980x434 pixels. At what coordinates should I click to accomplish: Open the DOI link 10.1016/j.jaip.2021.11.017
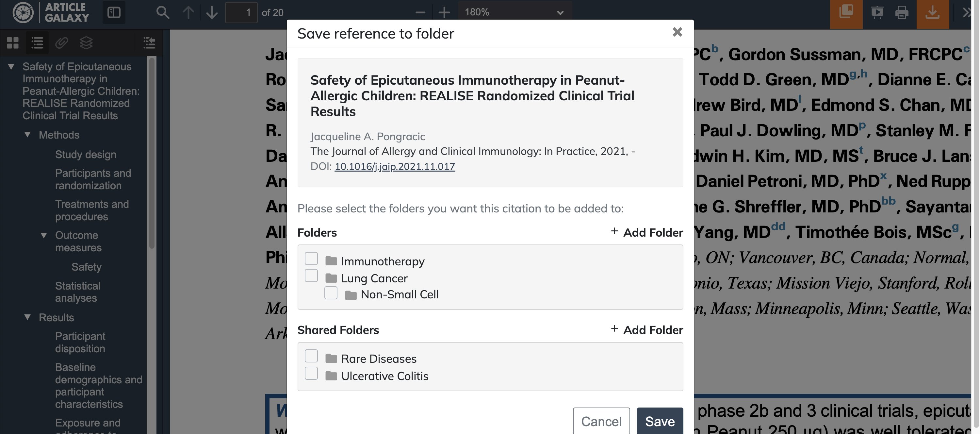pyautogui.click(x=395, y=166)
